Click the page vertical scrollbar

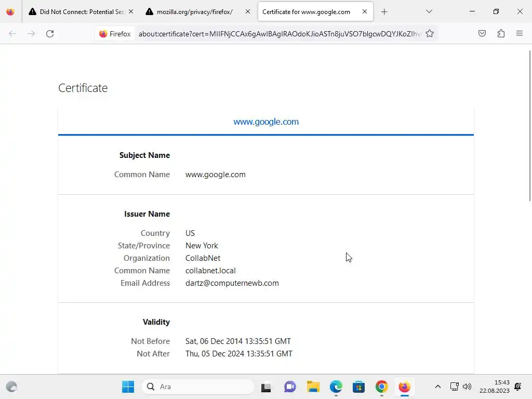coord(530,126)
